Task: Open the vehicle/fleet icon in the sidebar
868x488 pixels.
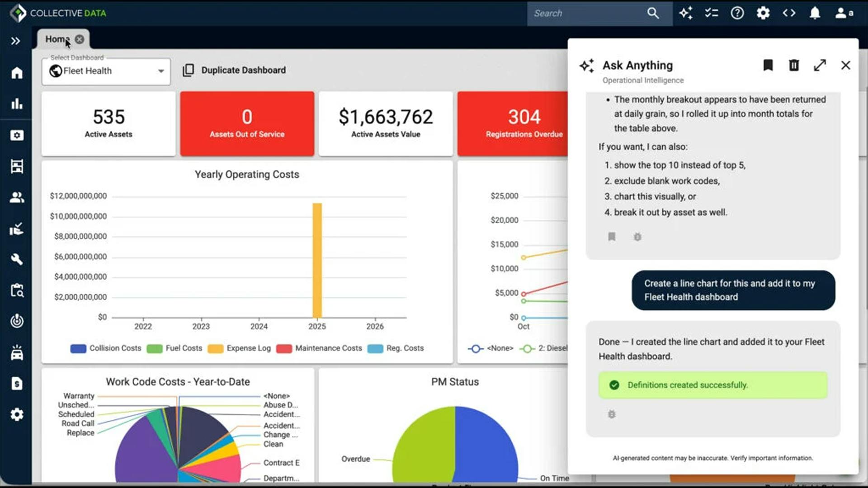Action: pyautogui.click(x=17, y=353)
